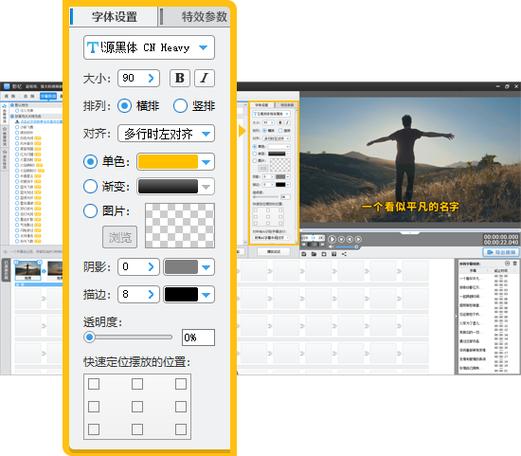Click the stroke value 8 arrow
The width and height of the screenshot is (521, 456).
[151, 294]
